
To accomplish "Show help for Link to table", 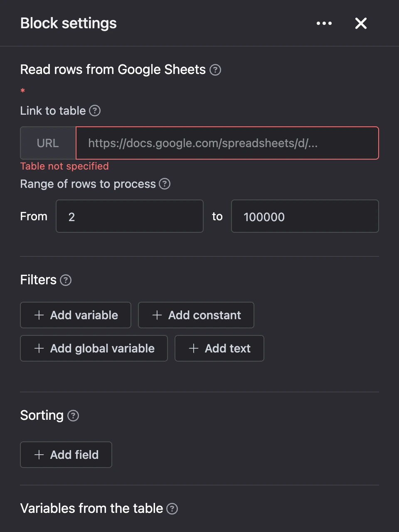I will 95,111.
